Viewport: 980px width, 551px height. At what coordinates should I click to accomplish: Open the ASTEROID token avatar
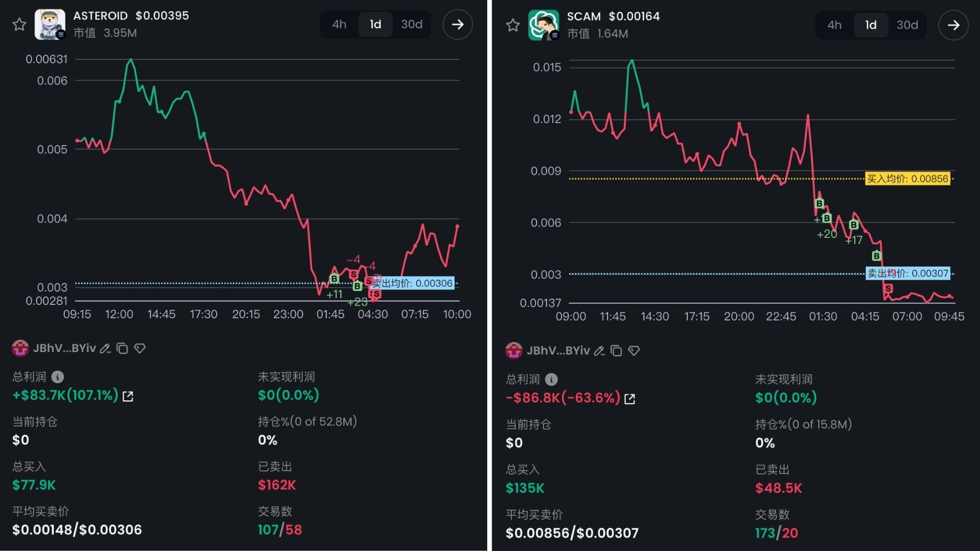(x=50, y=24)
